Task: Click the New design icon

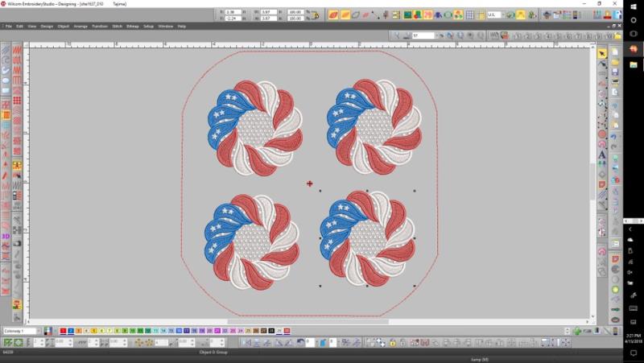Action: [x=615, y=52]
